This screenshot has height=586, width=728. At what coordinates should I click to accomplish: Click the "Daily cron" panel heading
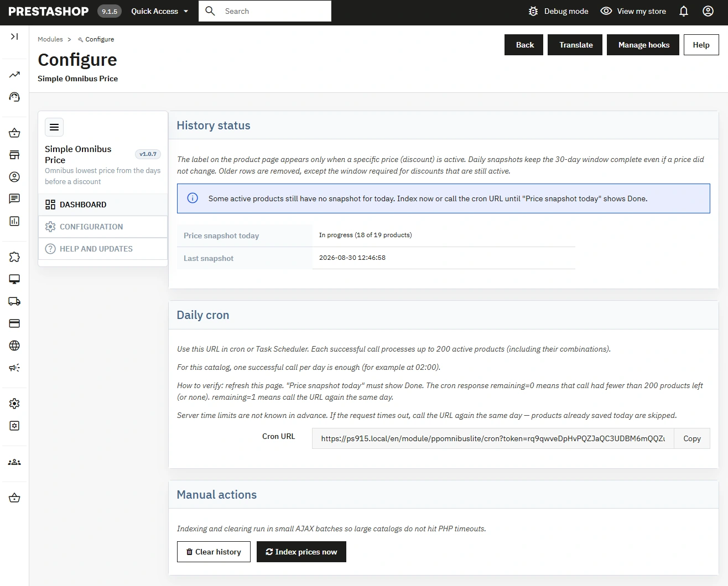203,315
